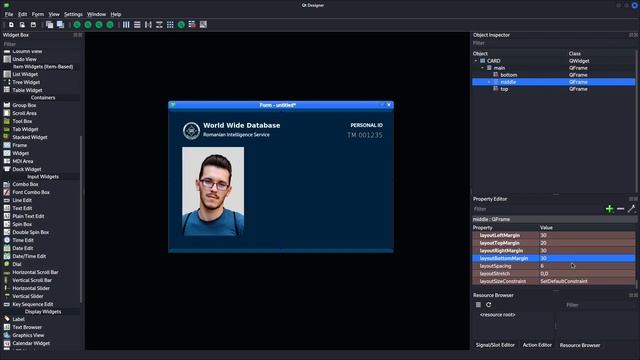
Task: Select the Dial widget icon
Action: point(7,264)
